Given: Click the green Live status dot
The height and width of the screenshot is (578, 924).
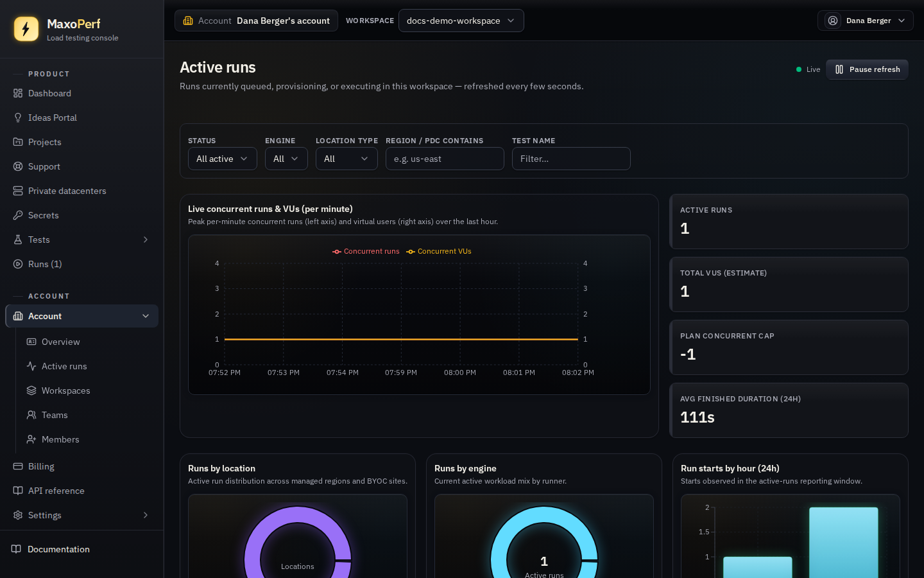Looking at the screenshot, I should (799, 69).
